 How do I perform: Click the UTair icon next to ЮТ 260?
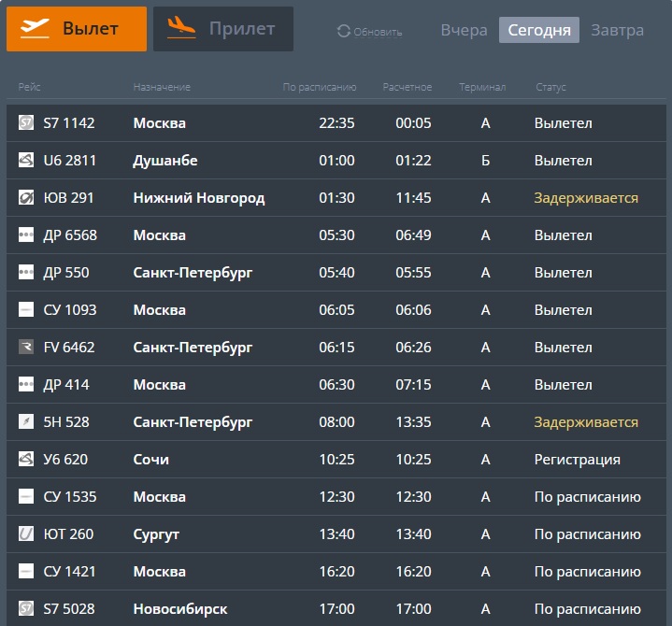(x=26, y=534)
